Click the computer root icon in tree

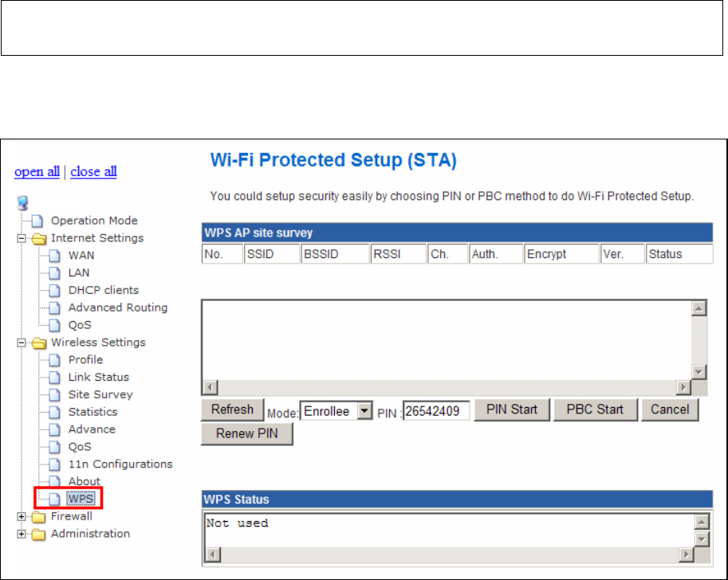pyautogui.click(x=22, y=203)
